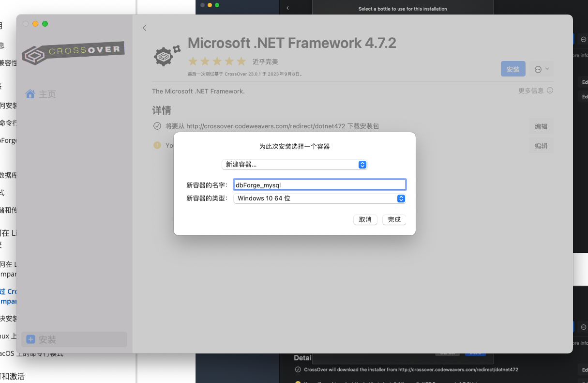
Task: Open the 主页 home sidebar item
Action: [41, 94]
